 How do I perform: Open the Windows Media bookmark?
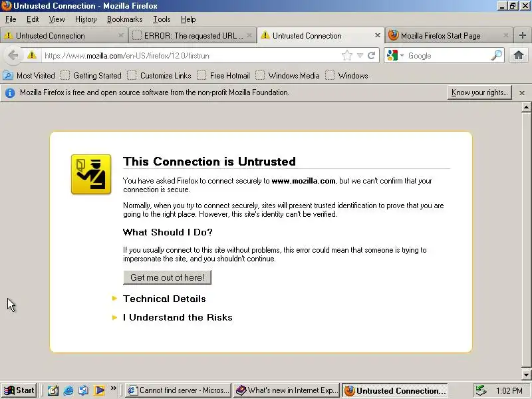[287, 76]
